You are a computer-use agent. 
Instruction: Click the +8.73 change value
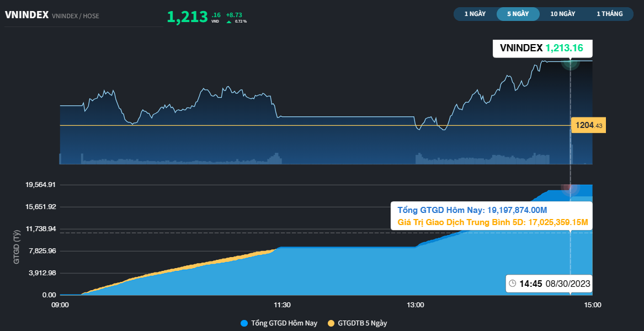(x=233, y=15)
